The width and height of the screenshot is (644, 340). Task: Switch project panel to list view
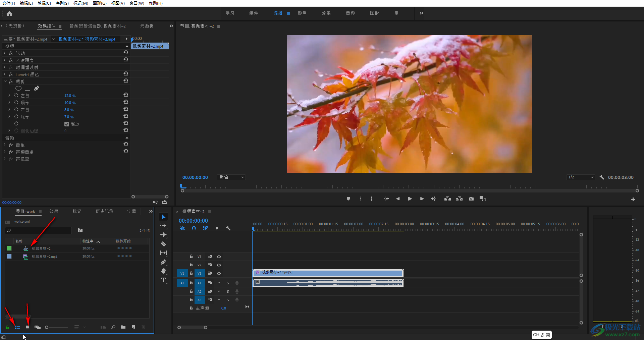(17, 327)
